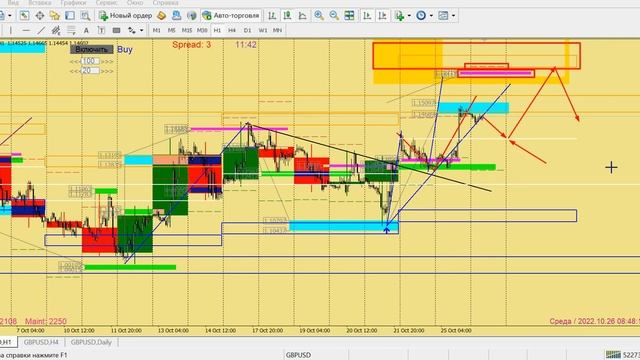Select the trendline drawing tool
Screen dimensions: 640x360
click(x=41, y=30)
